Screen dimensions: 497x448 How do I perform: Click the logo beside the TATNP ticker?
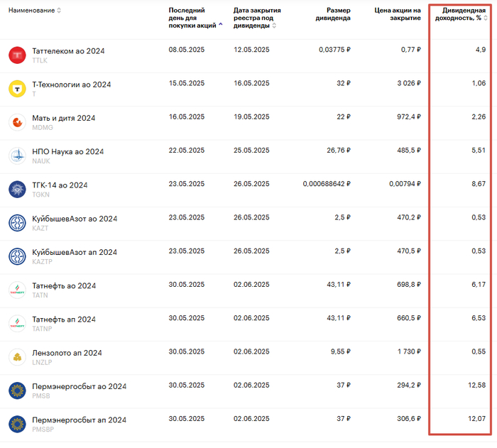[17, 324]
